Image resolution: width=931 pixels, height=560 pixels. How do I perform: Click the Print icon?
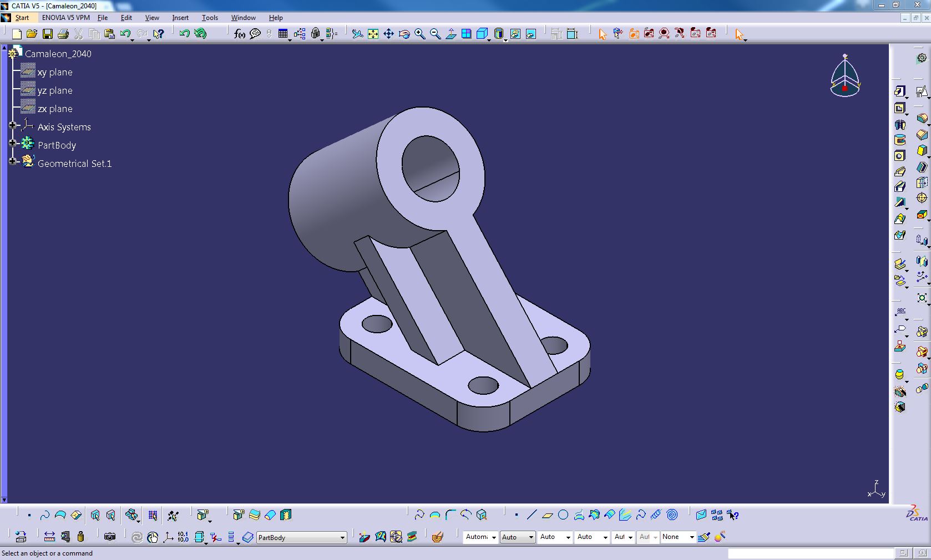[x=63, y=34]
